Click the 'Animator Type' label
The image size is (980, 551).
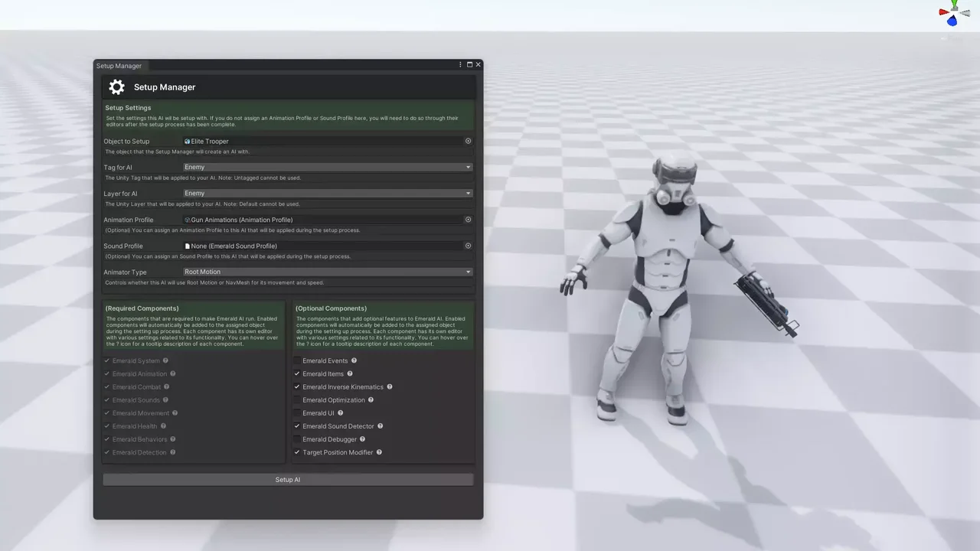coord(126,272)
